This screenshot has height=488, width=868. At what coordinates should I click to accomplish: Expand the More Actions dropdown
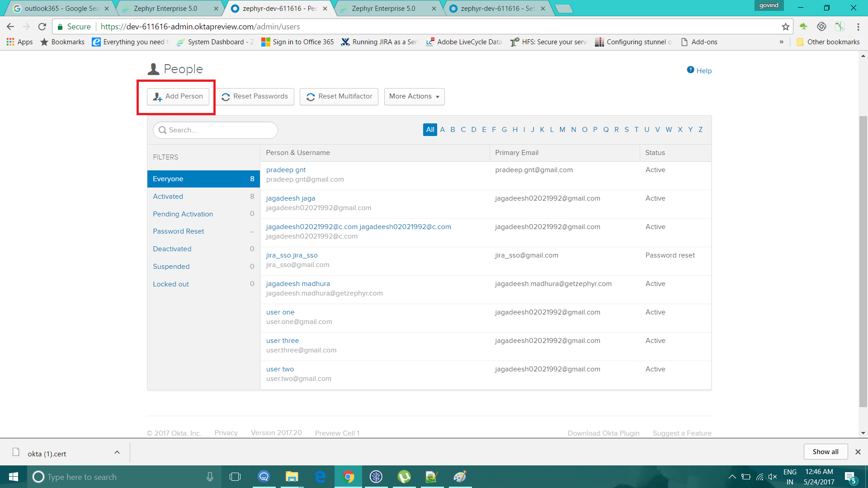[x=414, y=96]
